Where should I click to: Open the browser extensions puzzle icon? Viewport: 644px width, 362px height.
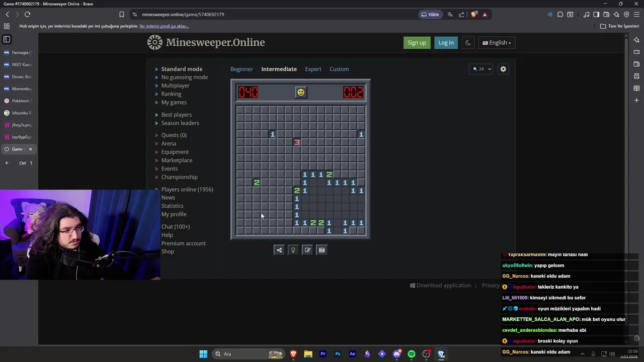coord(560,15)
